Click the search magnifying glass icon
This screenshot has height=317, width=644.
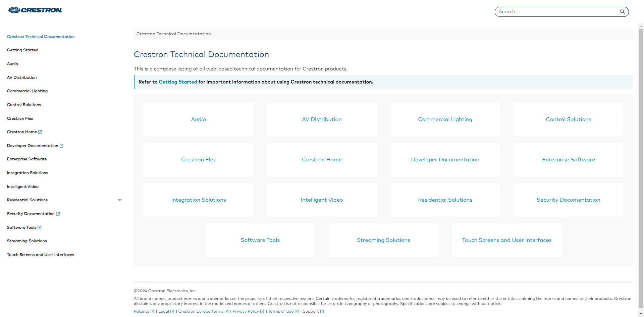[623, 12]
